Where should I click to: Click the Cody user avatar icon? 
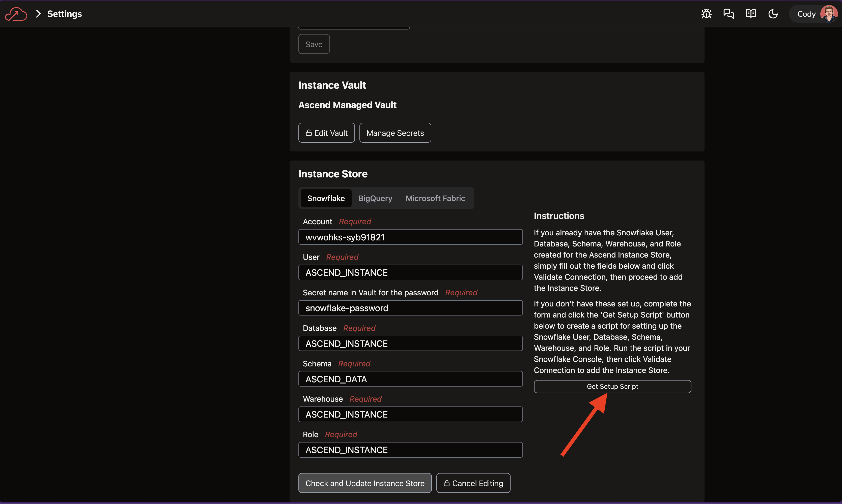click(829, 13)
